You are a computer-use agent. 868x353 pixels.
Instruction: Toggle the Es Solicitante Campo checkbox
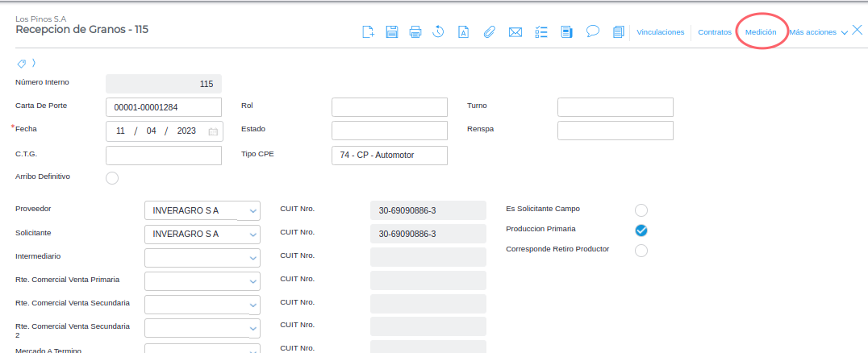(641, 210)
